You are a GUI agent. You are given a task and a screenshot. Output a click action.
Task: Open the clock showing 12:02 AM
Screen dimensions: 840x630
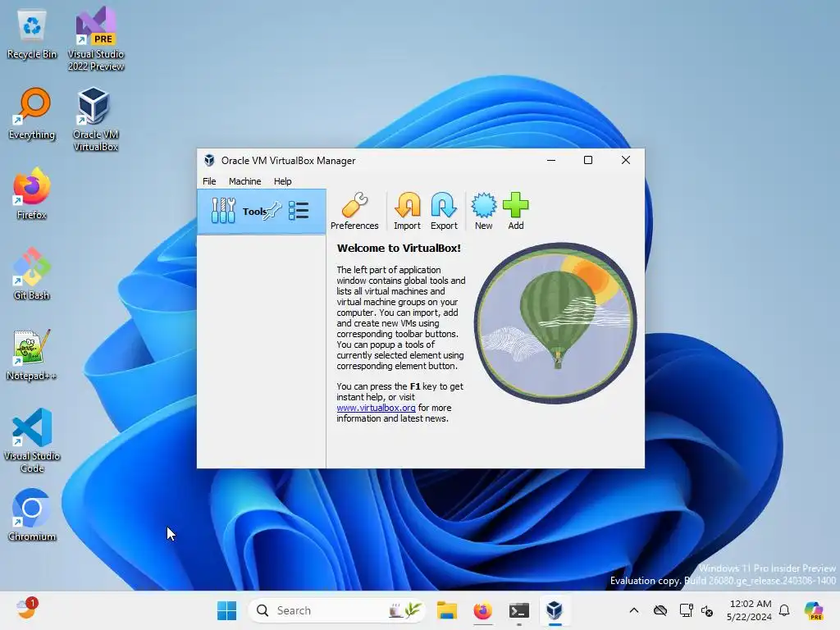749,610
